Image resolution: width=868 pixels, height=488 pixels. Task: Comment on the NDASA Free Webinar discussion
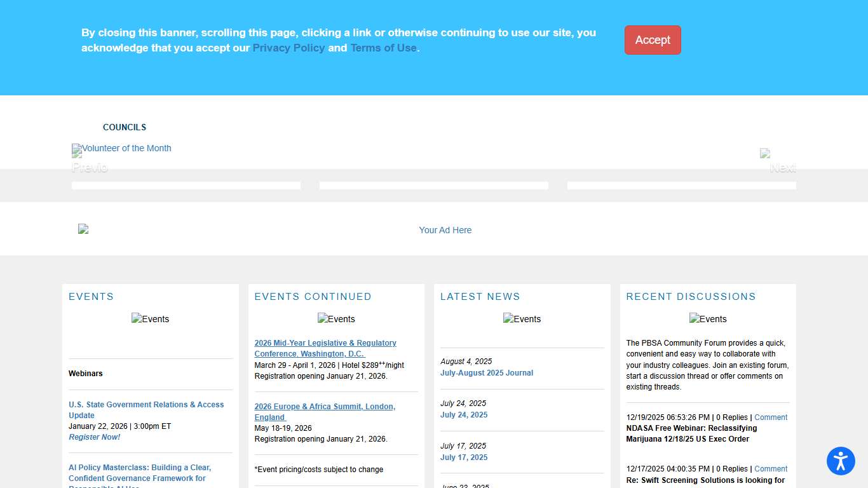coord(771,417)
